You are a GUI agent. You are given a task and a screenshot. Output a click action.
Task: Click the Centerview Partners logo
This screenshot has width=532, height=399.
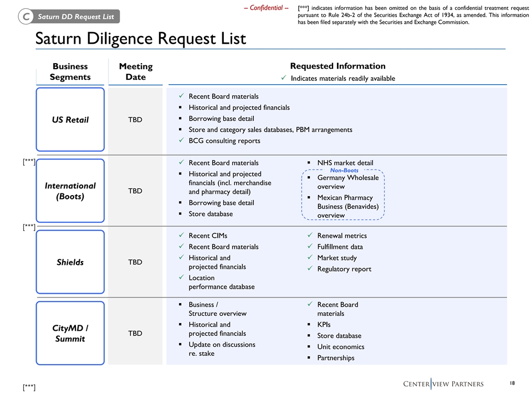coord(443,383)
